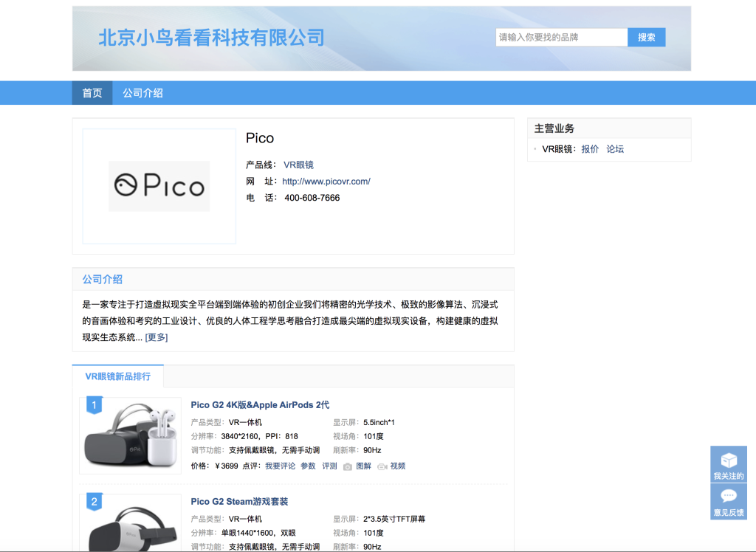Open Pico G2 Steam游戏套装 title link
The width and height of the screenshot is (756, 552).
[x=239, y=501]
